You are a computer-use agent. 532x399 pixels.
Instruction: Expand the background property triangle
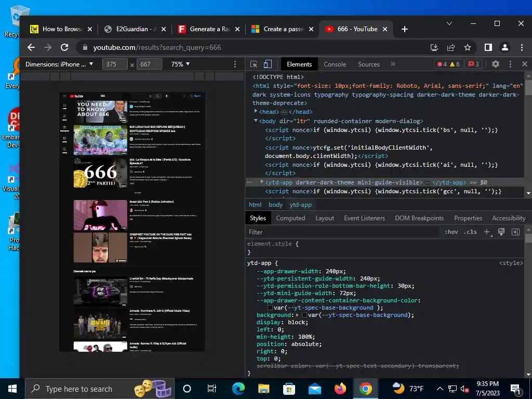pos(298,315)
